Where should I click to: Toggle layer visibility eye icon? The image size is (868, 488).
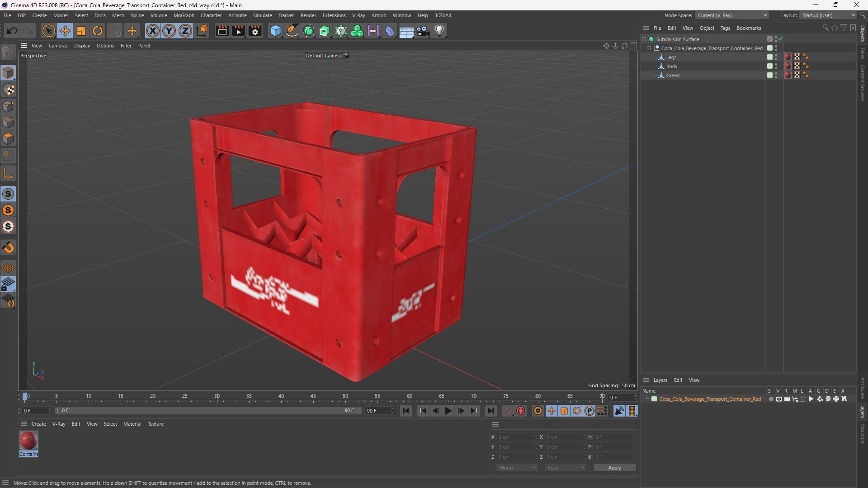pos(779,399)
